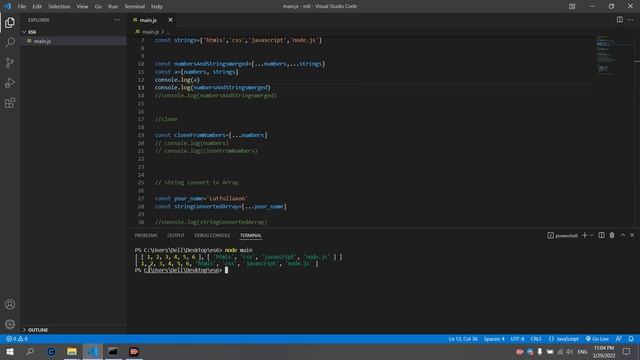
Task: Place cursor on console.log(a) line
Action: [x=177, y=80]
